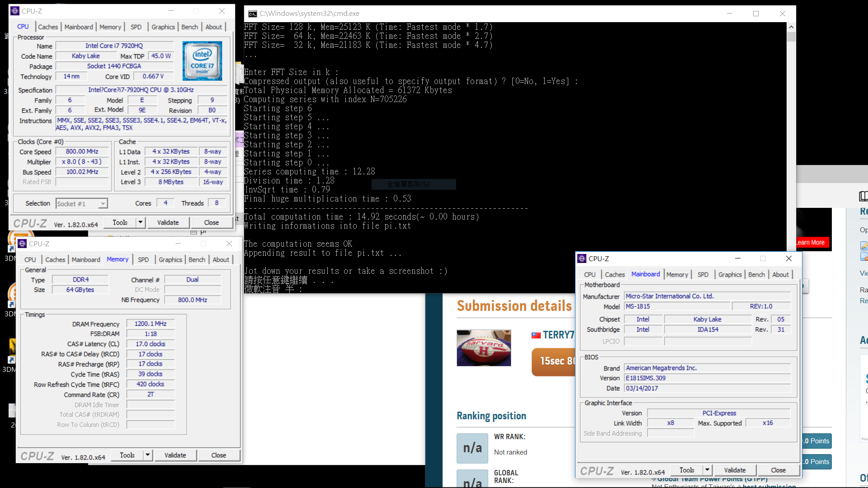Click the BIOS date 03/14/2017 field
The height and width of the screenshot is (488, 868).
click(x=708, y=388)
